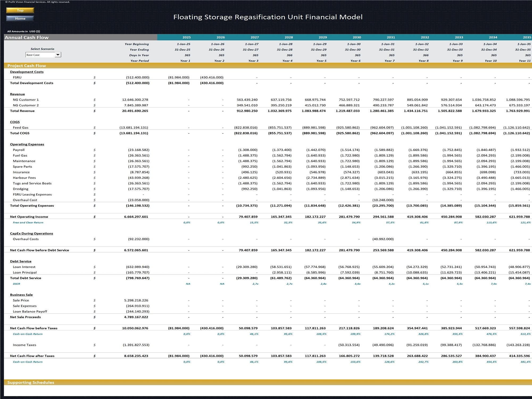Click the Net Operating Income label
Viewport: 532px width, 399px height.
29,217
